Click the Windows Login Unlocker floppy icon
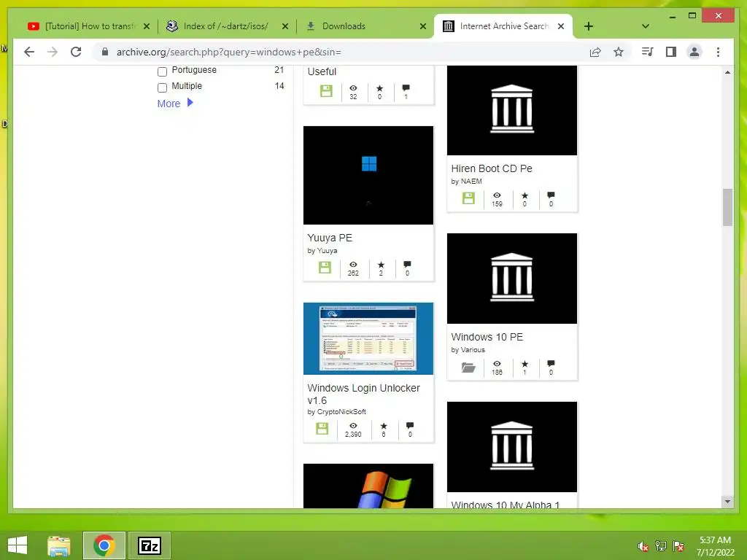747x560 pixels. (322, 429)
